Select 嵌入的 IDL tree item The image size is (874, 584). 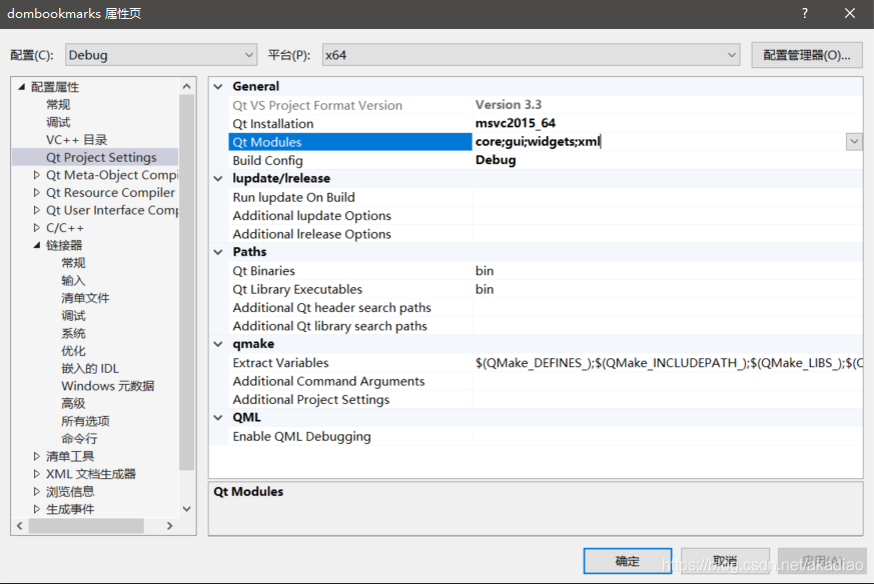(x=90, y=368)
